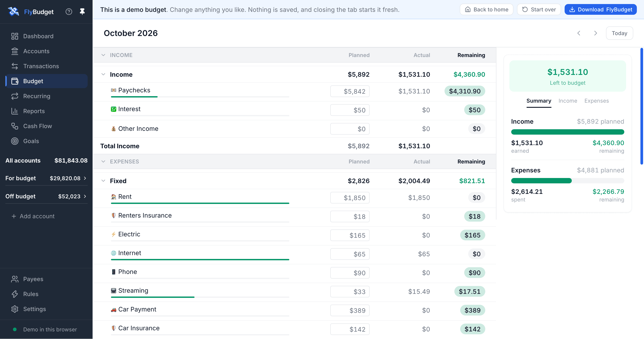
Task: Open Dashboard from the sidebar
Action: [47, 36]
